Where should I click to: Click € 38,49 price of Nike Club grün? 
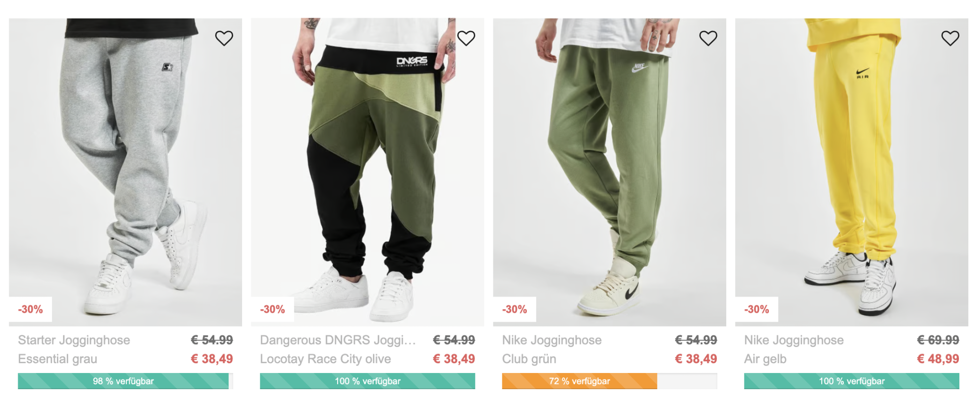click(x=696, y=359)
